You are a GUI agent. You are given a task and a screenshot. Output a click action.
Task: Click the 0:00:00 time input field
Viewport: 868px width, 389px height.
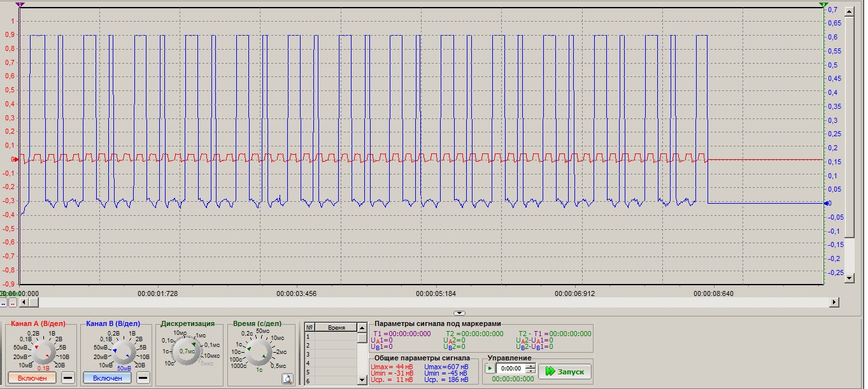[511, 369]
